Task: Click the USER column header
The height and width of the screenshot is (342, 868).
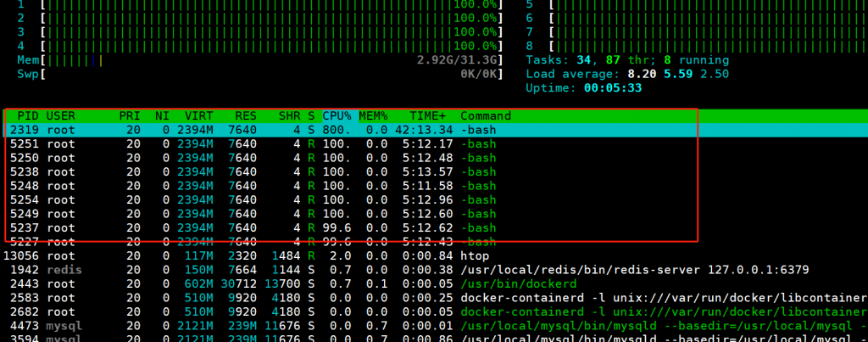Action: point(61,115)
